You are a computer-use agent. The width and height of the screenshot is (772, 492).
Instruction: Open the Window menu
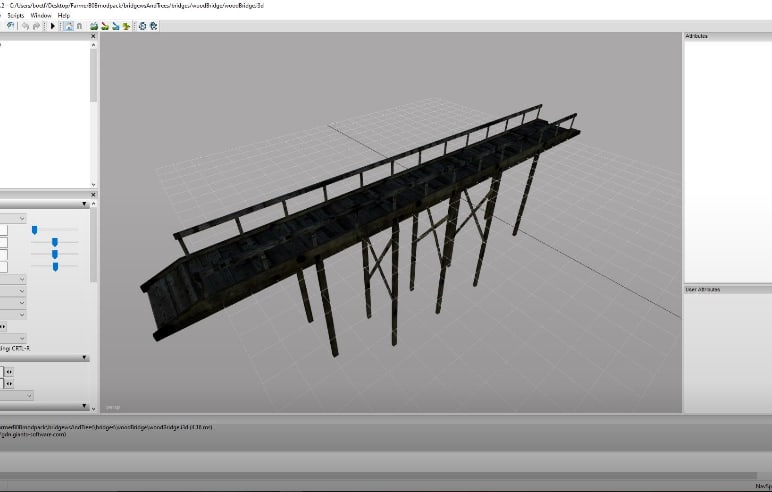(40, 16)
